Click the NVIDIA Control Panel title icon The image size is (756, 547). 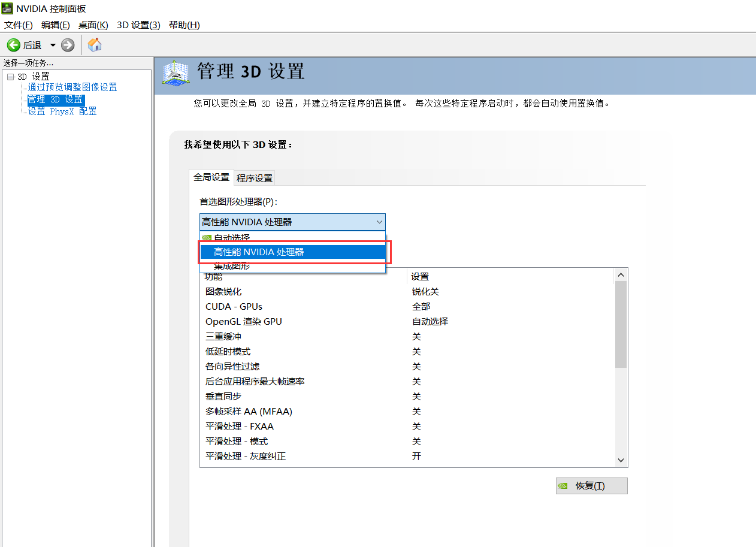(7, 8)
